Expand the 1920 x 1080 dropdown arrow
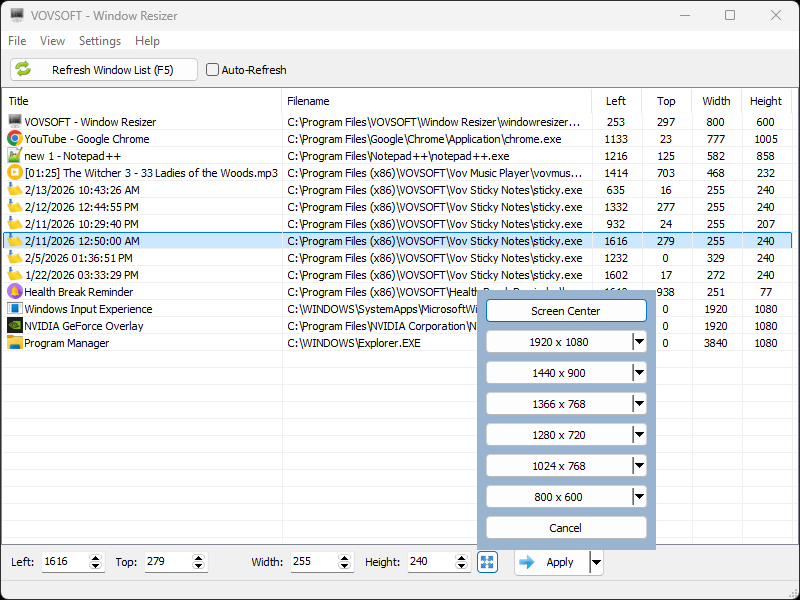 pyautogui.click(x=638, y=342)
